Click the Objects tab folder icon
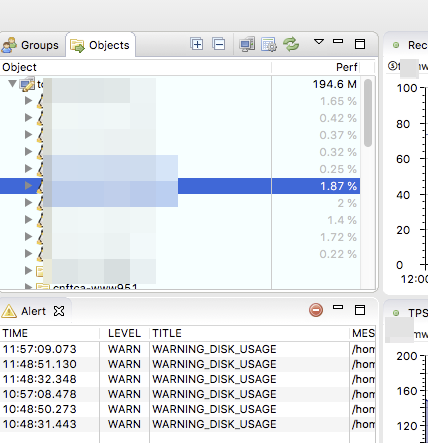The width and height of the screenshot is (428, 443). point(77,46)
